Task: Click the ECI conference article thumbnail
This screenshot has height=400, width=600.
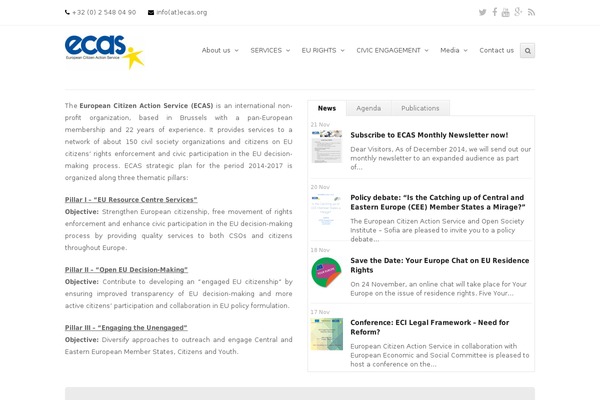Action: (327, 334)
